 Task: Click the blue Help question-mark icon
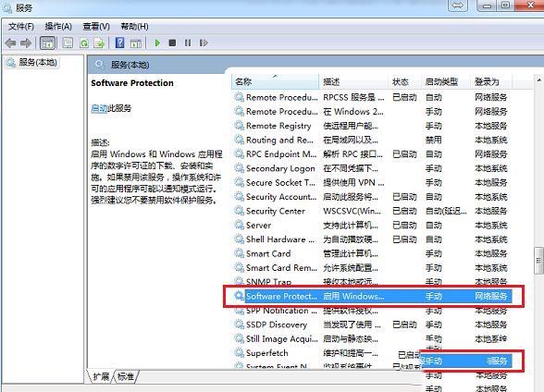[x=119, y=43]
